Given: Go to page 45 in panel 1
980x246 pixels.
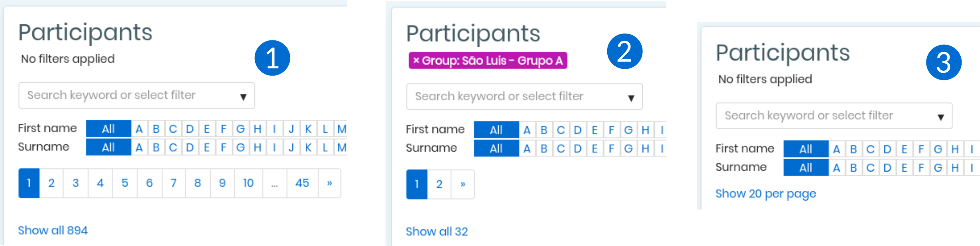Looking at the screenshot, I should [x=302, y=183].
